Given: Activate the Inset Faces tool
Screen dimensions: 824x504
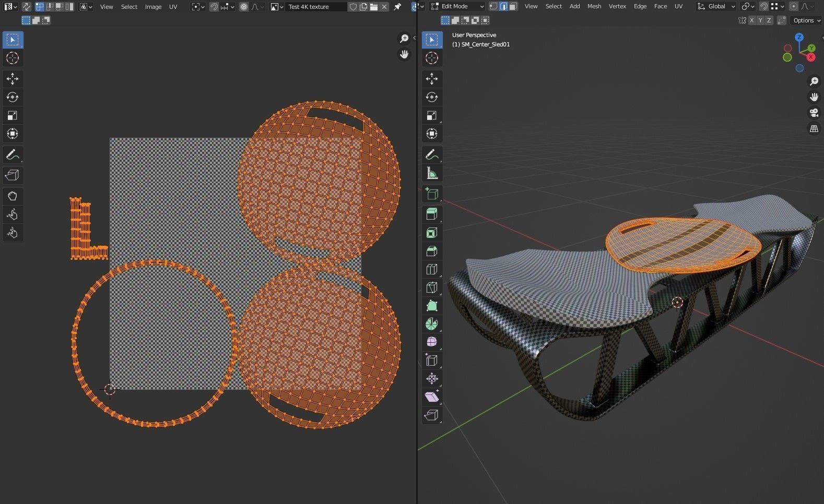Looking at the screenshot, I should [432, 233].
